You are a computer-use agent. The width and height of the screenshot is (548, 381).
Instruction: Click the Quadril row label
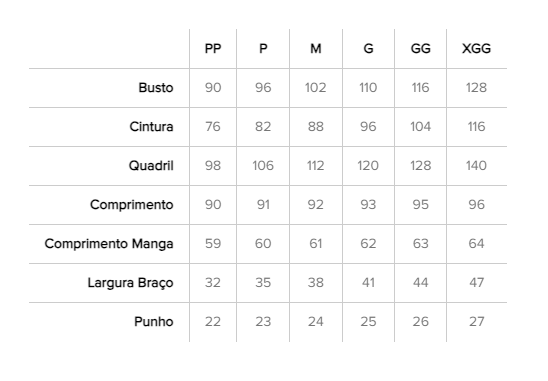point(151,166)
